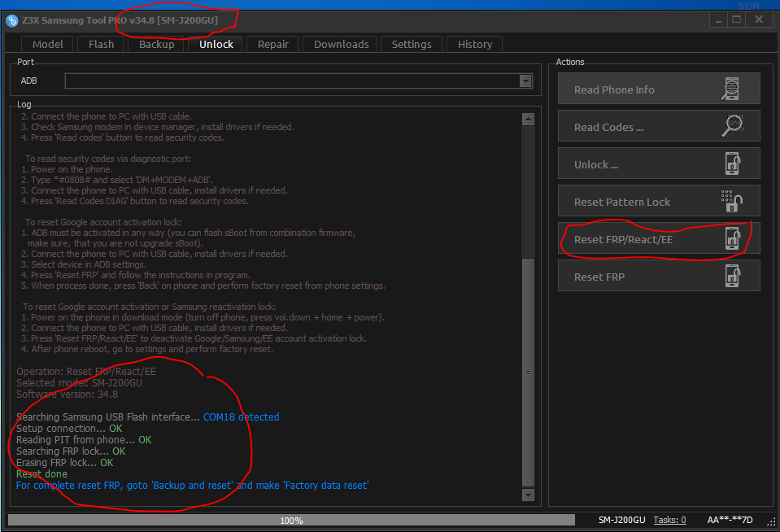Screen dimensions: 780x532
Task: Click the Read Codes button
Action: point(659,126)
